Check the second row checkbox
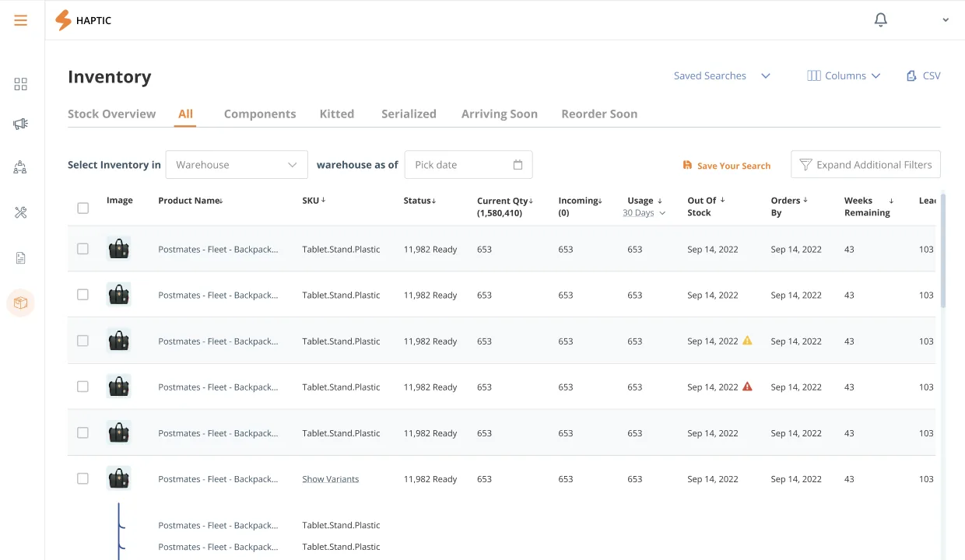This screenshot has height=560, width=965. [83, 295]
